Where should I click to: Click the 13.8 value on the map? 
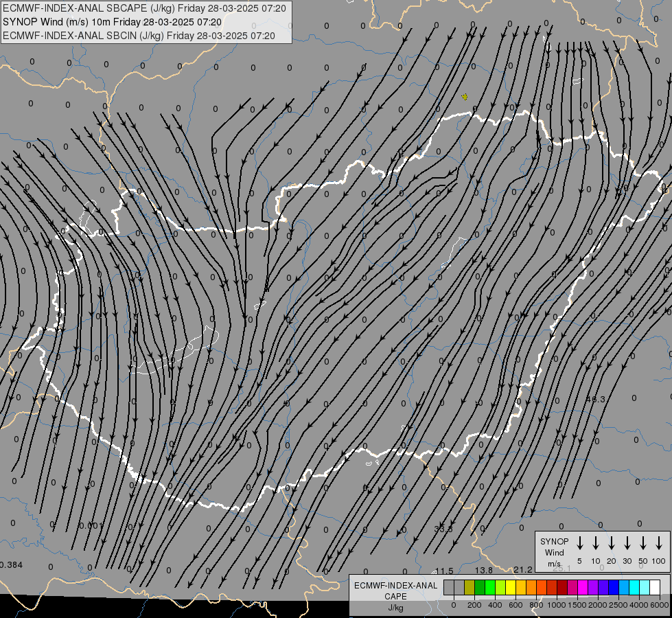tap(484, 570)
